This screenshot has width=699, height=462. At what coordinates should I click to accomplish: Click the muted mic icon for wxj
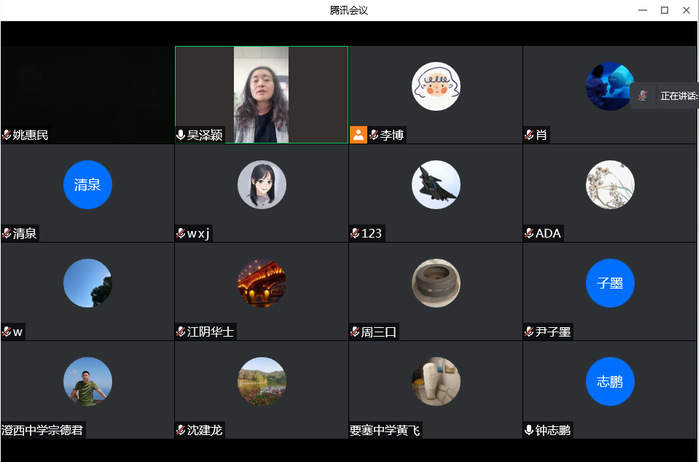(181, 234)
